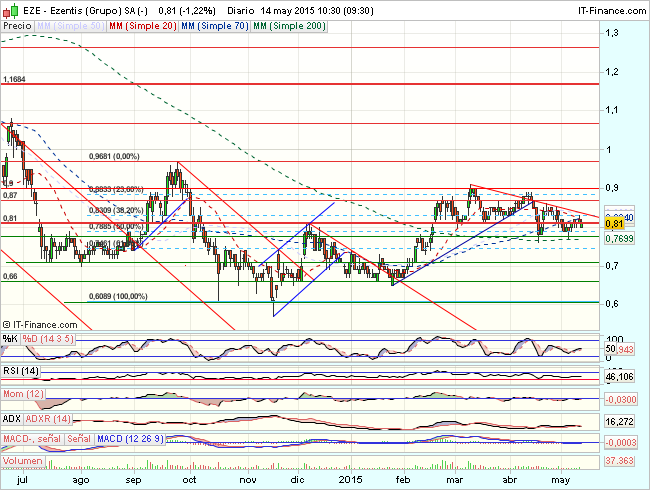This screenshot has height=490, width=650.
Task: Click the 0,6089 (100,00%) Fibonacci label
Action: [118, 296]
